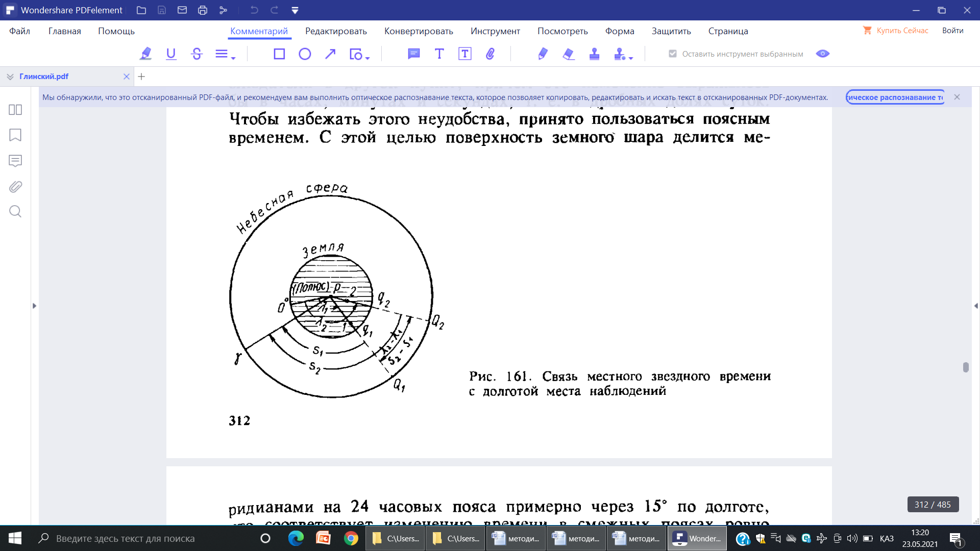980x551 pixels.
Task: Add a sticky note comment
Action: coord(413,54)
